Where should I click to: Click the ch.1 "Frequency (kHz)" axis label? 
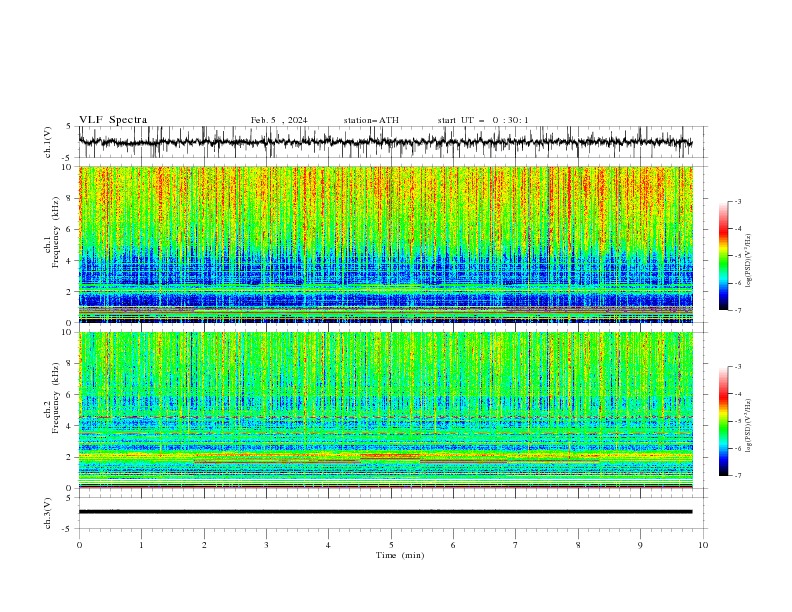coord(56,232)
